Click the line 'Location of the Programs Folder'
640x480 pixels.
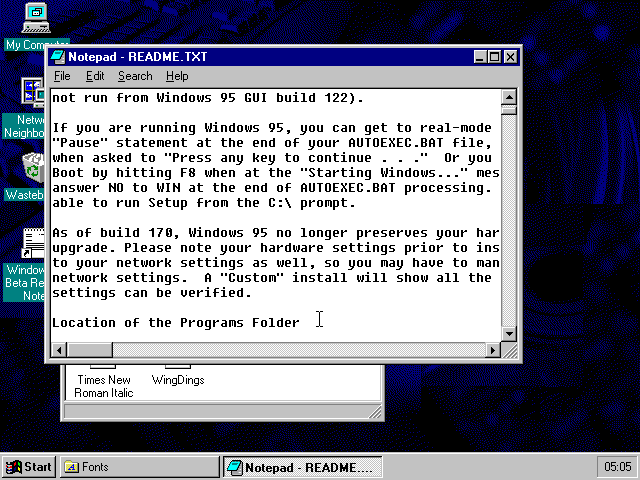point(176,323)
